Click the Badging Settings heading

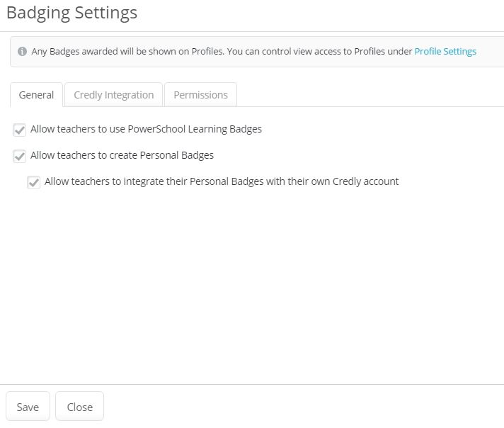click(72, 13)
